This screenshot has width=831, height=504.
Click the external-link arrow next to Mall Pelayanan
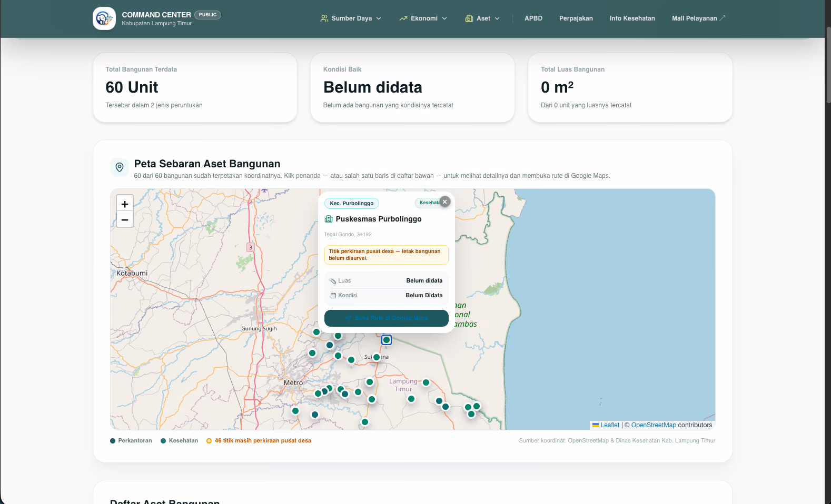(x=723, y=18)
